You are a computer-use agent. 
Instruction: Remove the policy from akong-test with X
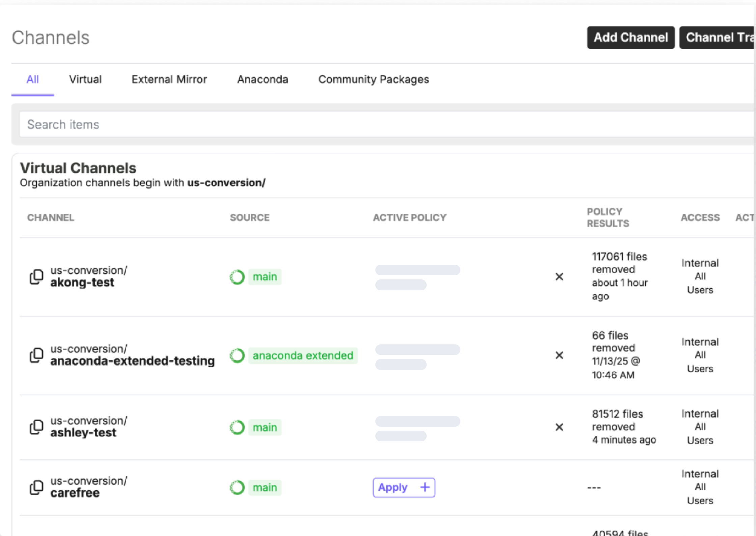(x=559, y=277)
